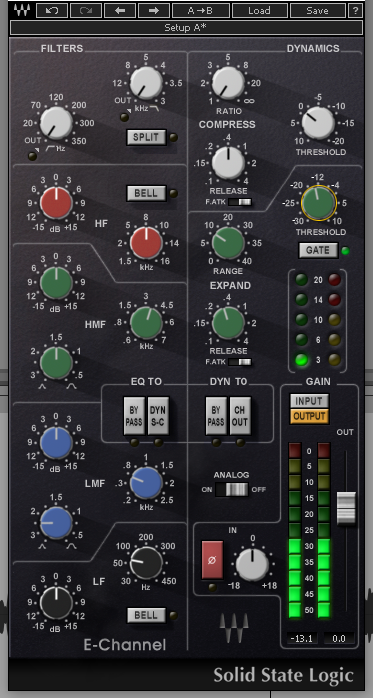Click the compressor THRESHOLD knob

pyautogui.click(x=318, y=123)
